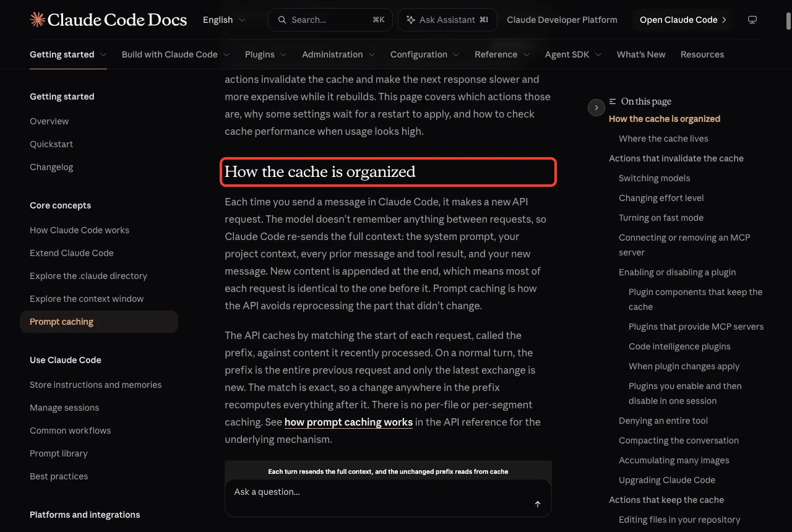Open the Claude Developer Platform link
The width and height of the screenshot is (792, 532).
(562, 20)
